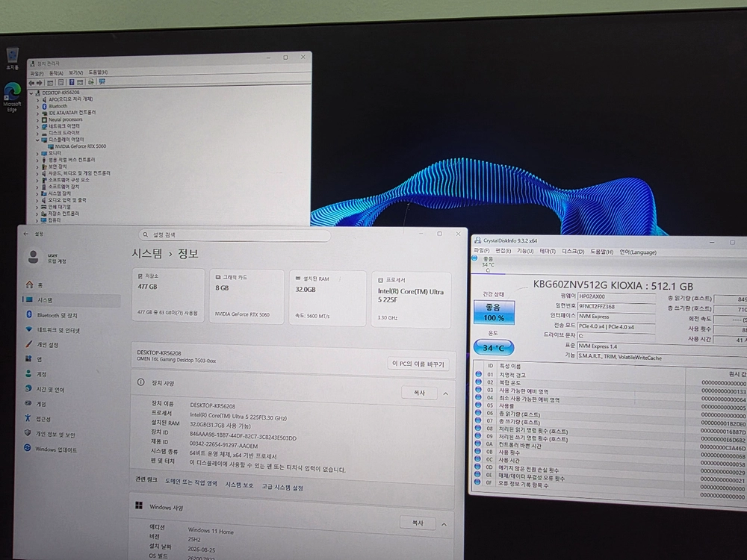Viewport: 747px width, 560px height.
Task: Expand Bluetooth node in Device Manager
Action: coord(37,107)
